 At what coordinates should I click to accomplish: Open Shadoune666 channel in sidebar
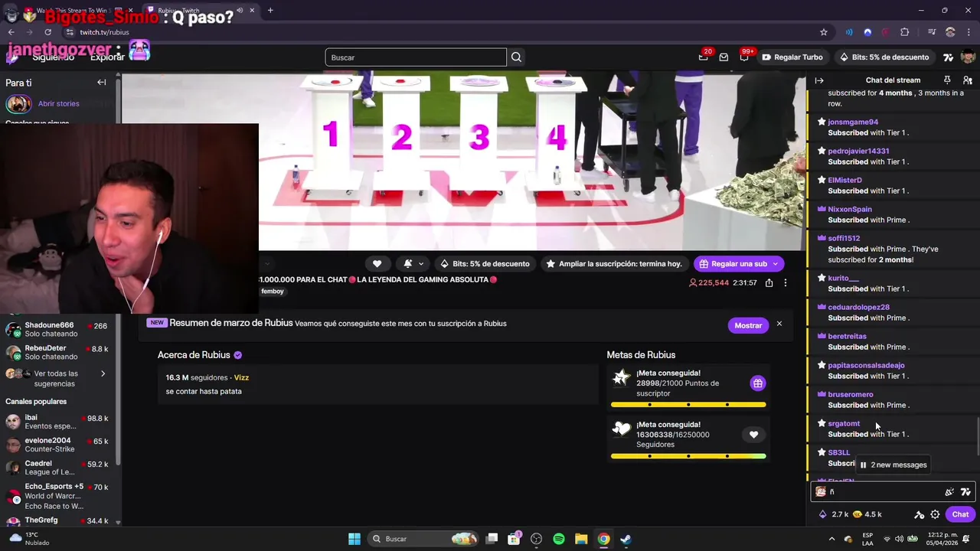(57, 329)
